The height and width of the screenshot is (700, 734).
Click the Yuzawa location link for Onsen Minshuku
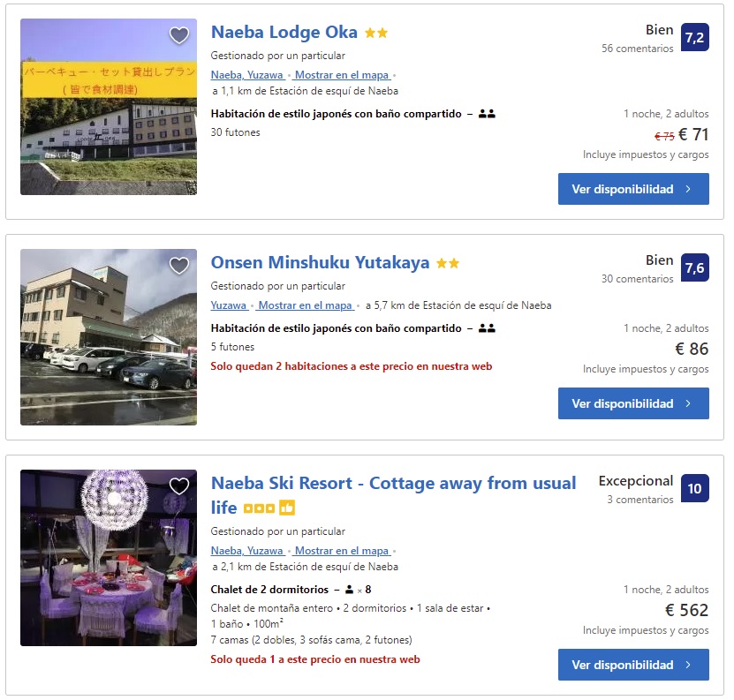tap(229, 305)
